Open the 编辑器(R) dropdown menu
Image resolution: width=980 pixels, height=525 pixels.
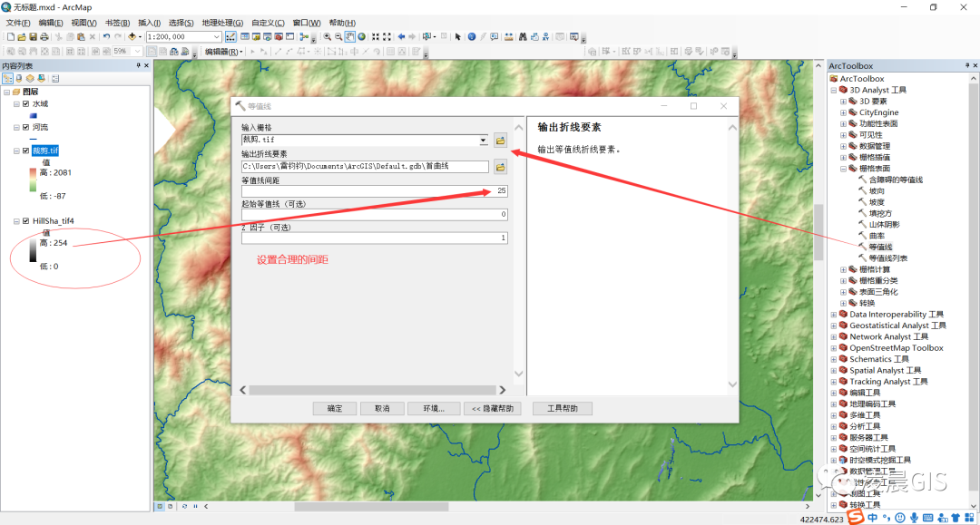pyautogui.click(x=224, y=52)
